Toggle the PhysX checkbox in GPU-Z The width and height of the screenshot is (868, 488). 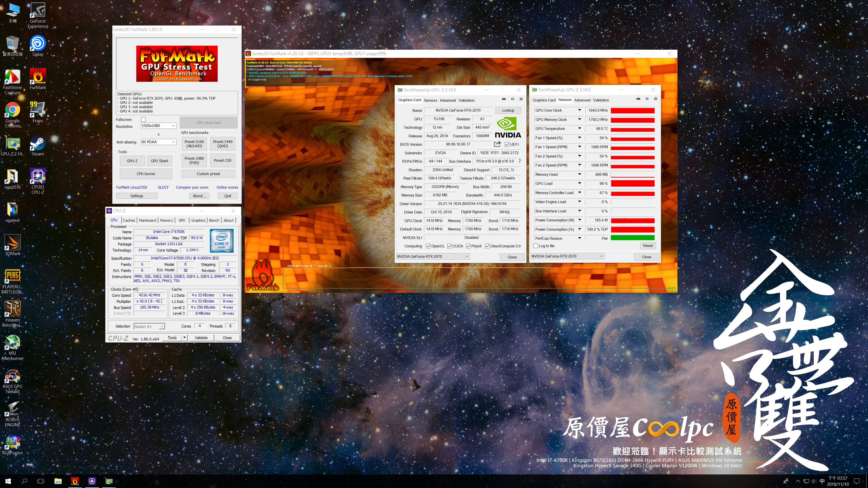click(x=468, y=246)
